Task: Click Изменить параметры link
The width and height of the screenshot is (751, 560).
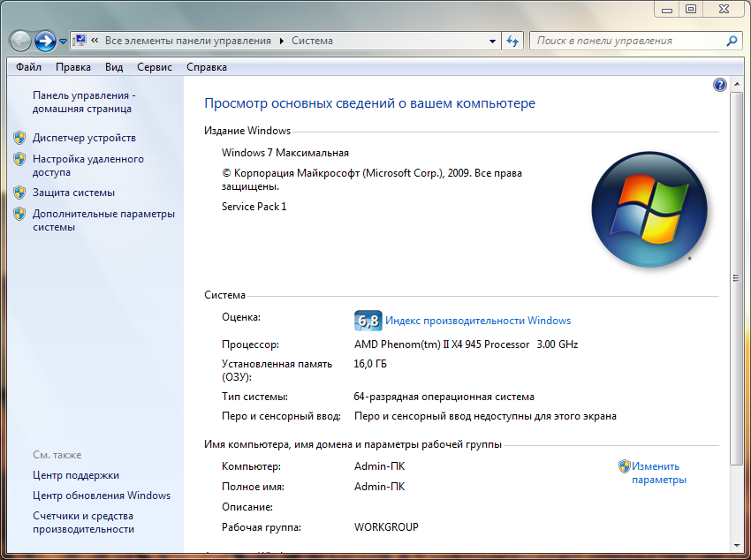Action: pos(659,473)
